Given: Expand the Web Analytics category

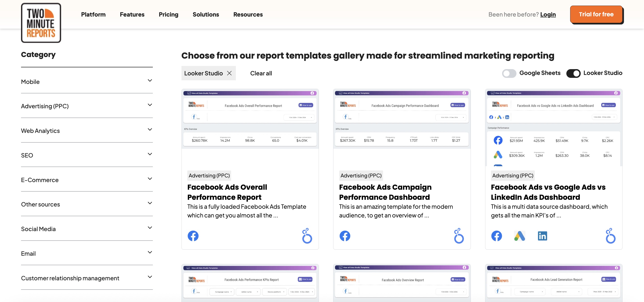Looking at the screenshot, I should coord(87,130).
